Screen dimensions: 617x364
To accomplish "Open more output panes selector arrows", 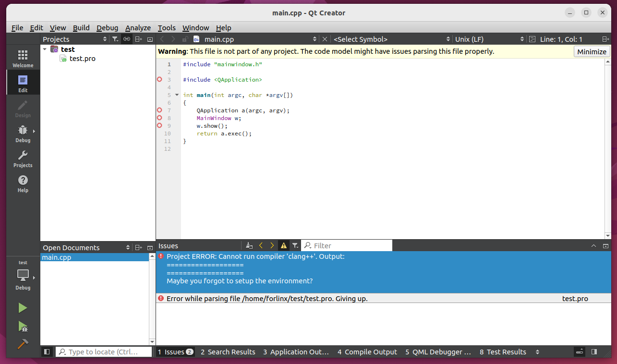I will tap(537, 352).
